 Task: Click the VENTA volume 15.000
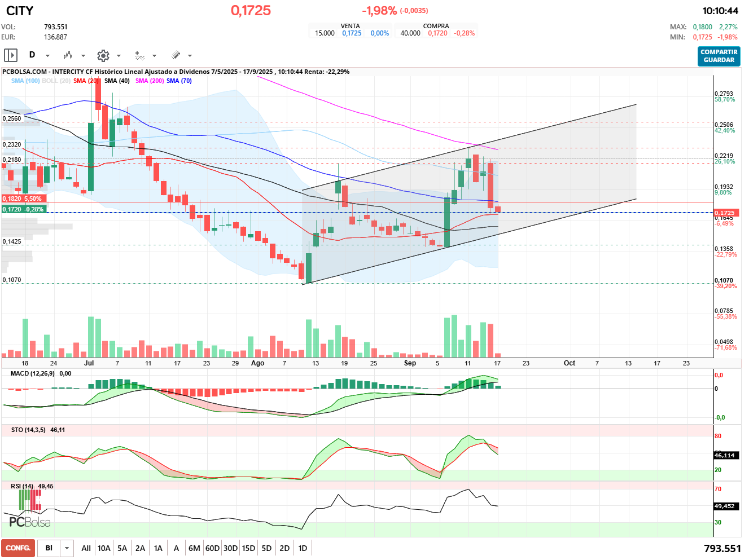pos(325,33)
